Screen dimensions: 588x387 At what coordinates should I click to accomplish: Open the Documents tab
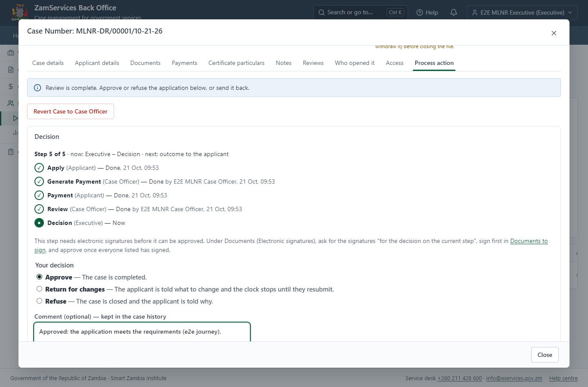click(145, 63)
